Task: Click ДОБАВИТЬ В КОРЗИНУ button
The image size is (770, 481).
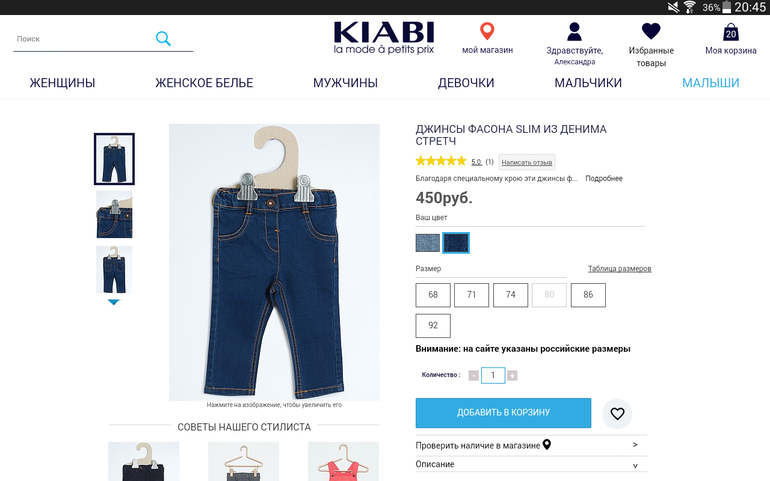Action: [x=503, y=413]
